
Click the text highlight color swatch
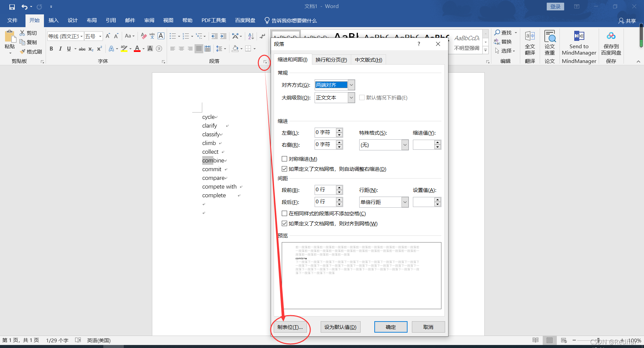pyautogui.click(x=124, y=49)
